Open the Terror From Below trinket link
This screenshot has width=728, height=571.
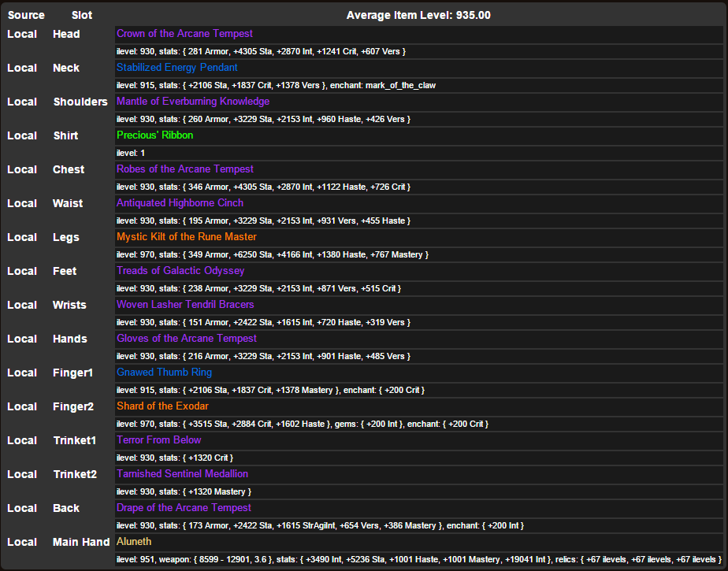point(159,440)
